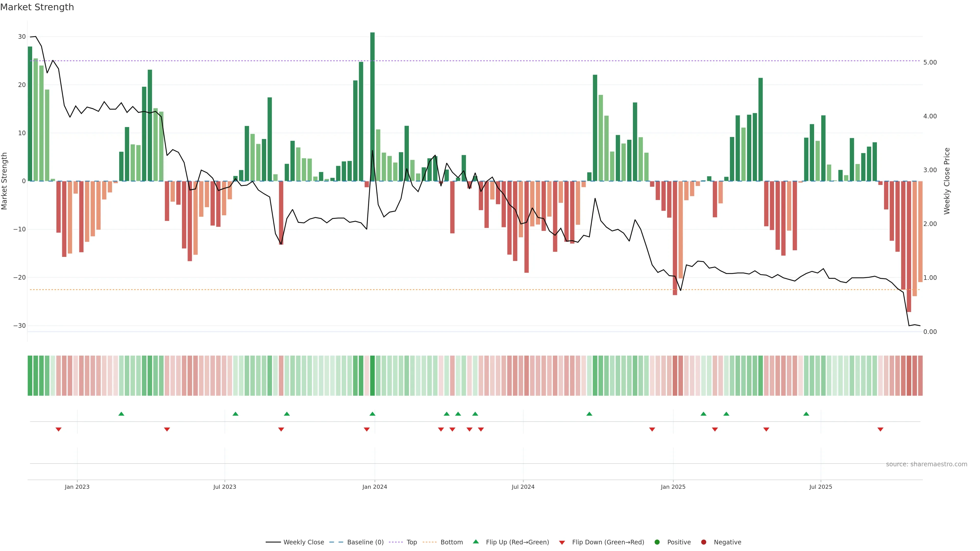Click the Flip Up green triangle legend icon
The height and width of the screenshot is (551, 980).
point(475,542)
